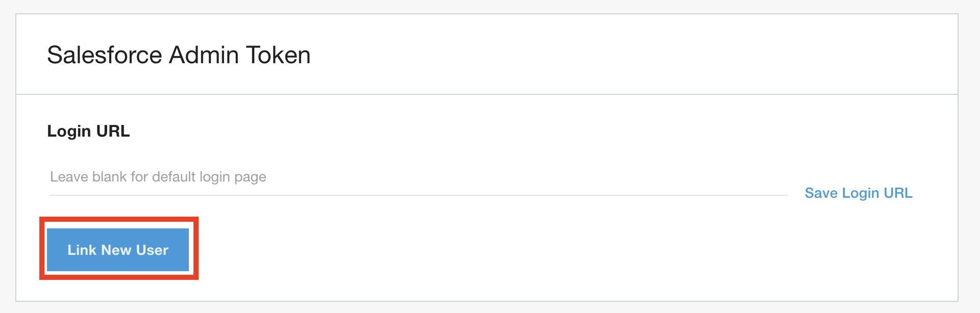Click the Link New User button
Image resolution: width=980 pixels, height=313 pixels.
pyautogui.click(x=118, y=250)
